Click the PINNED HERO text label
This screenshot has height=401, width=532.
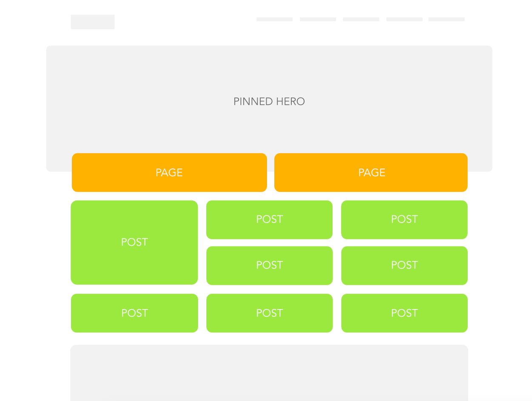tap(269, 101)
